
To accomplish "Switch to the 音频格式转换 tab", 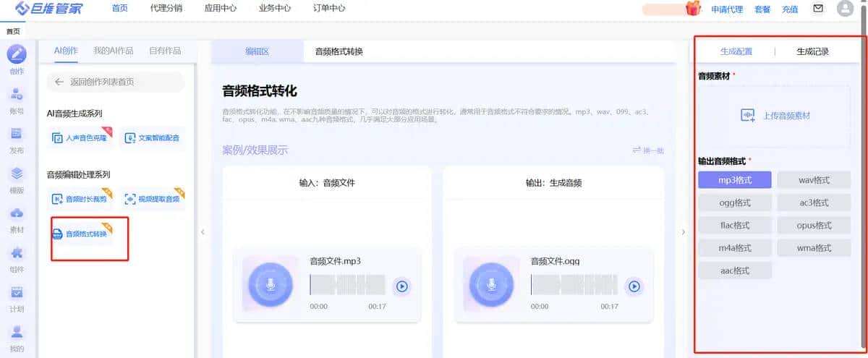I will point(339,51).
